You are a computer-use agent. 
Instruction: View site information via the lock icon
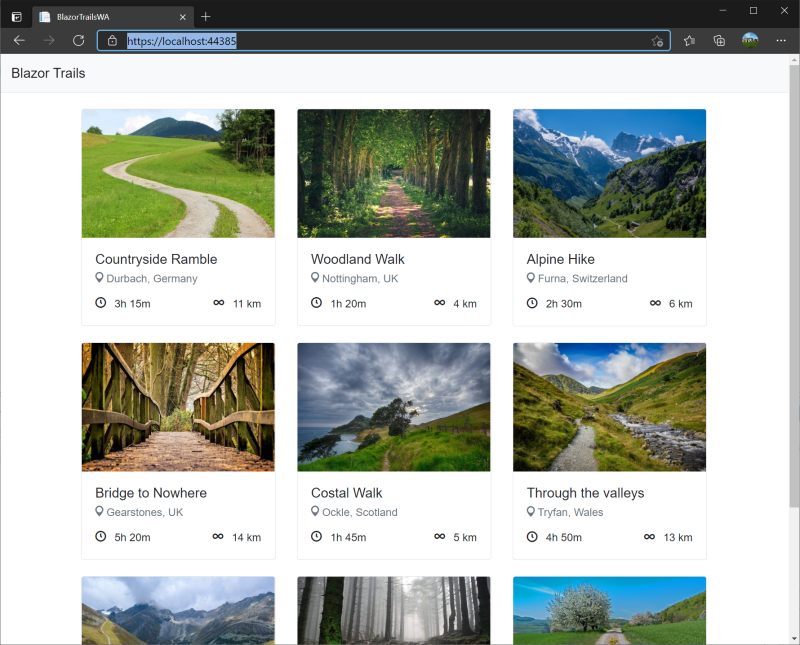click(112, 41)
